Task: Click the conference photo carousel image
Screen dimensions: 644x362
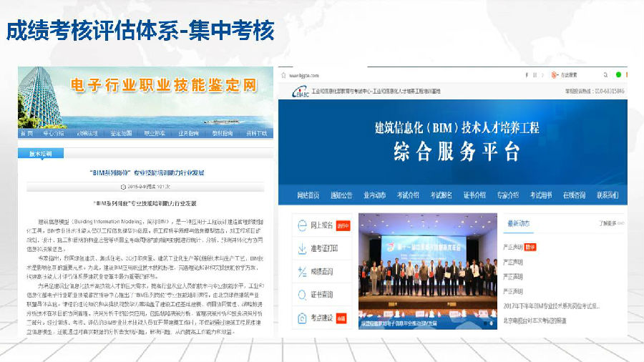Action: point(428,271)
